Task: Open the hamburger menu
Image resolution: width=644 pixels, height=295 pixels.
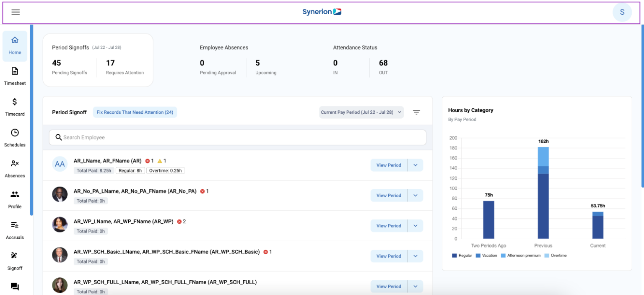Action: coord(16,12)
